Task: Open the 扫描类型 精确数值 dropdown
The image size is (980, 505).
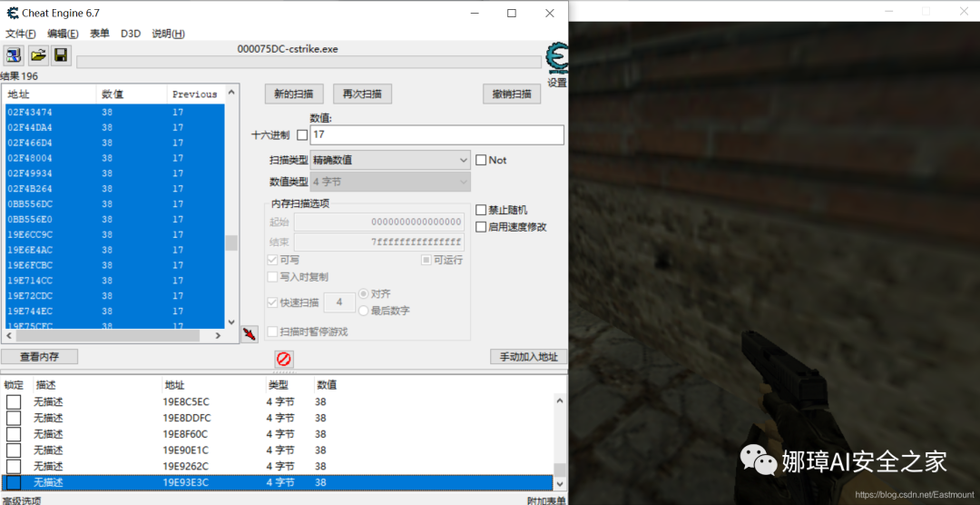Action: click(x=390, y=160)
